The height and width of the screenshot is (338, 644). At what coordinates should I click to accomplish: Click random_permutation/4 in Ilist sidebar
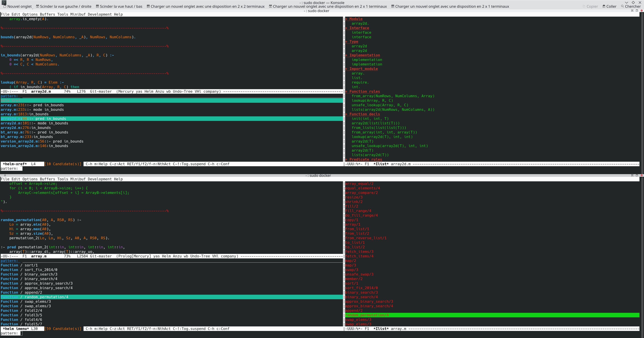[367, 315]
